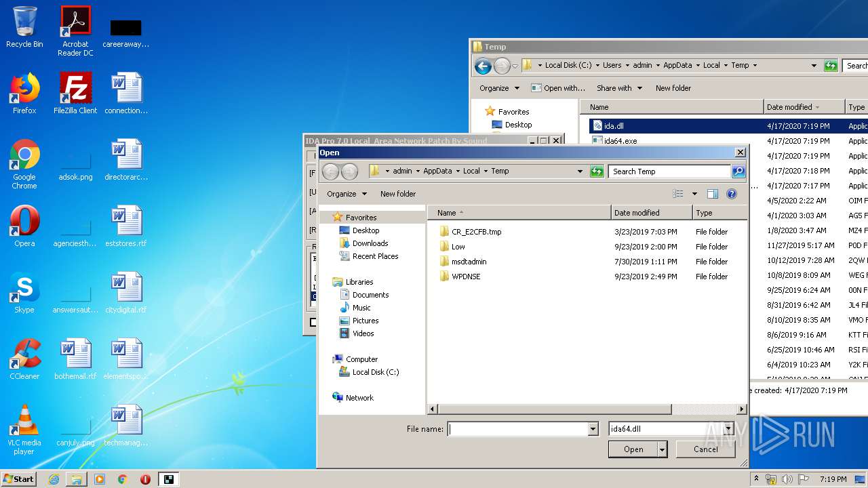Open Internet Explorer from the taskbar
The image size is (868, 488).
click(x=54, y=479)
